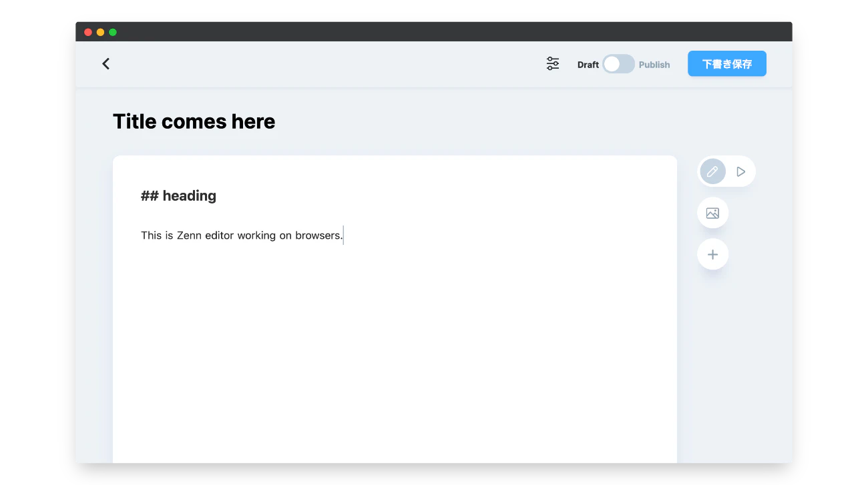Switch to pencil edit mode

[x=712, y=171]
